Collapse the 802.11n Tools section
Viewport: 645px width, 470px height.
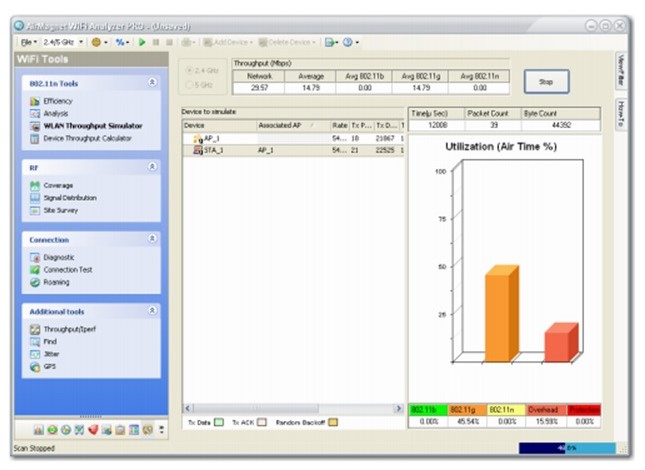click(152, 84)
